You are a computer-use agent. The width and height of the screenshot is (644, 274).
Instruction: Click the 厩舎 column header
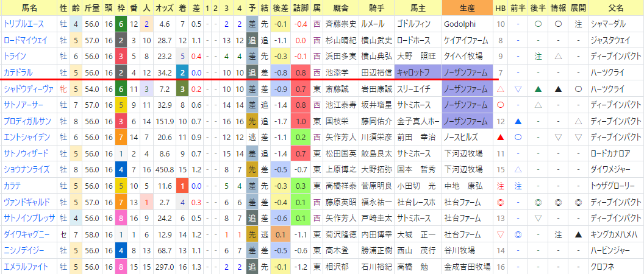click(x=340, y=8)
